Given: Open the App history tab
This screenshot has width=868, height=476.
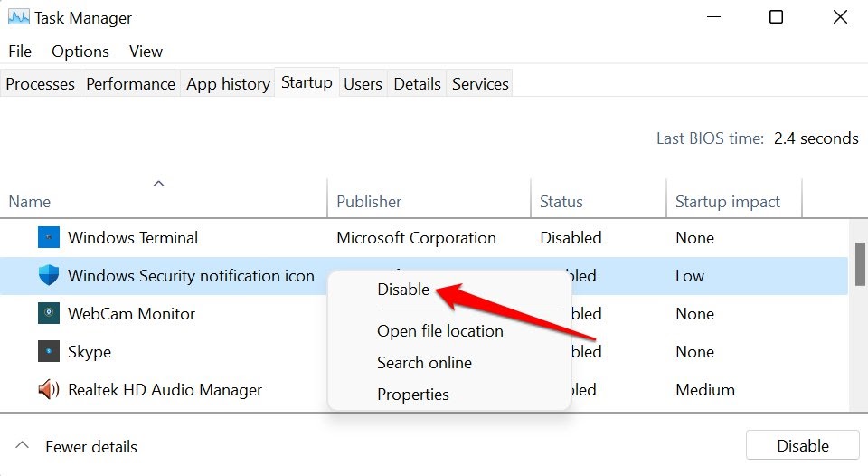Looking at the screenshot, I should [x=228, y=84].
